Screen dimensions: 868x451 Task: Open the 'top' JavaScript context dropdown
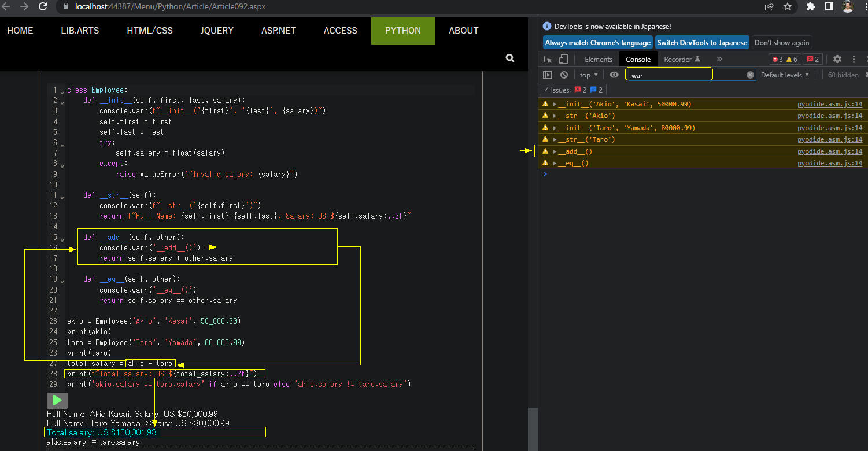(x=589, y=75)
